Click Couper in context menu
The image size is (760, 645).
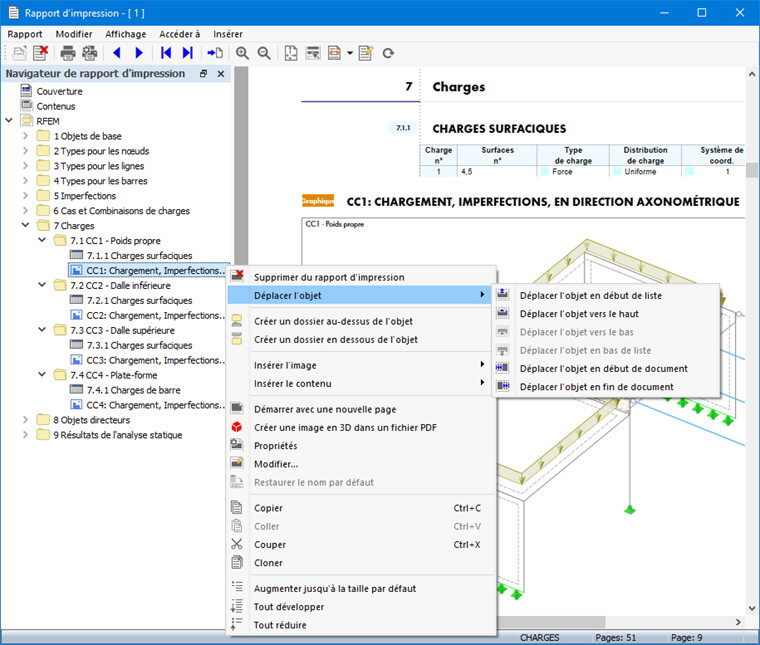(x=362, y=545)
